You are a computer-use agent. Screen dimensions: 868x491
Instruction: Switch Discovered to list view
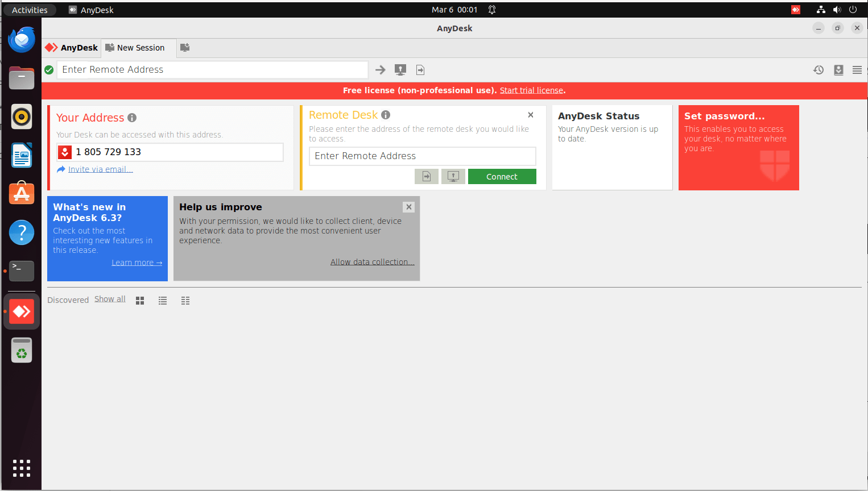tap(163, 301)
